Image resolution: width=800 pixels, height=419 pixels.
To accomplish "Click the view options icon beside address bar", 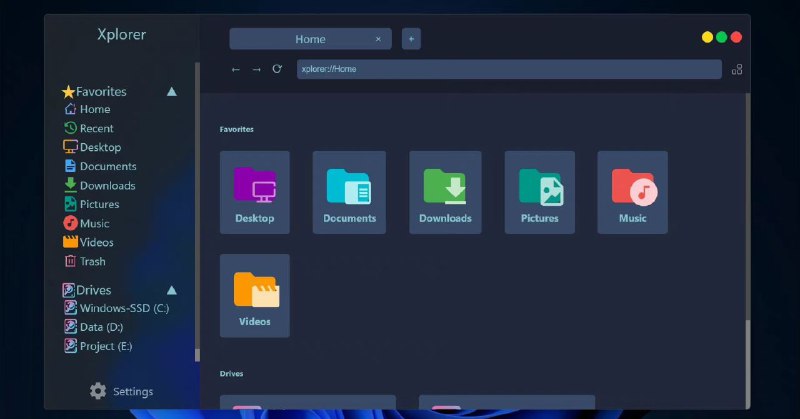I will pyautogui.click(x=737, y=69).
